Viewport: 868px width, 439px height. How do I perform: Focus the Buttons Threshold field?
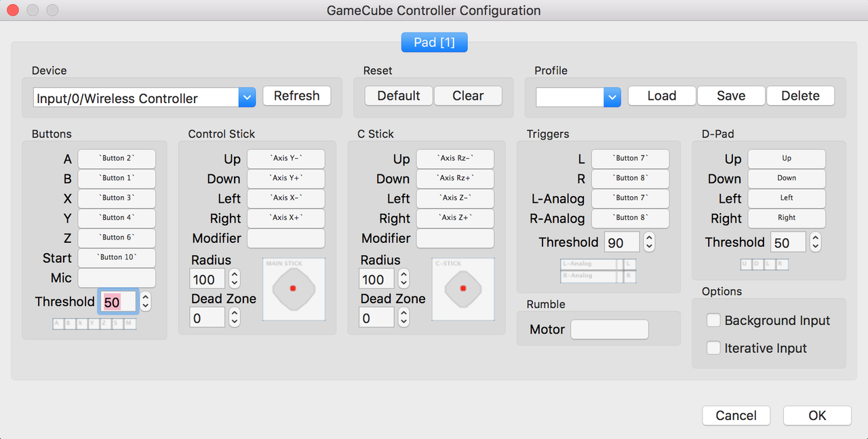119,302
